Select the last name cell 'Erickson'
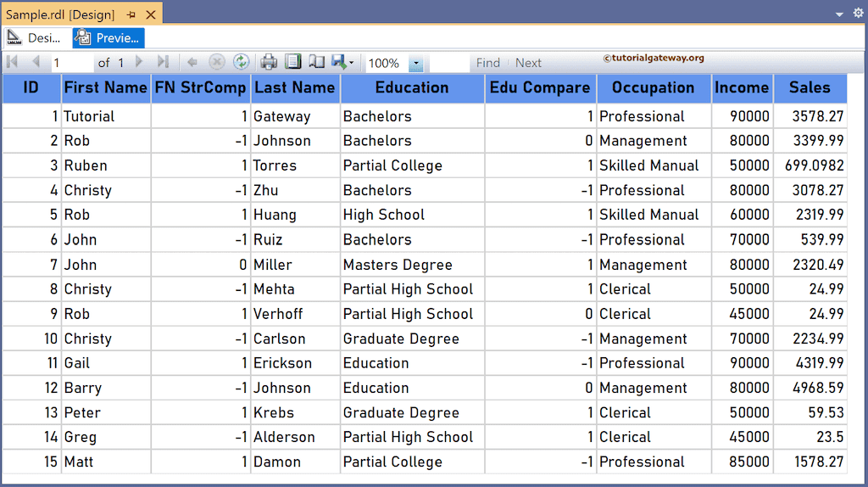Screen dimensions: 868x487 [x=295, y=363]
